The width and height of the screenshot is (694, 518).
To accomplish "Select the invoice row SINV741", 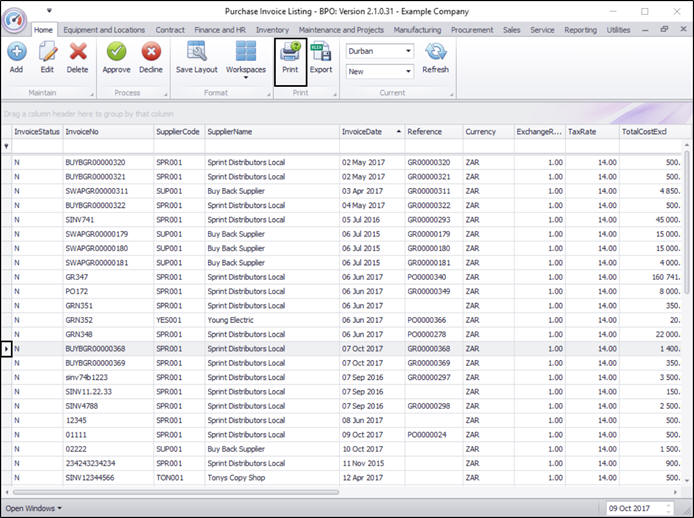I will 80,219.
